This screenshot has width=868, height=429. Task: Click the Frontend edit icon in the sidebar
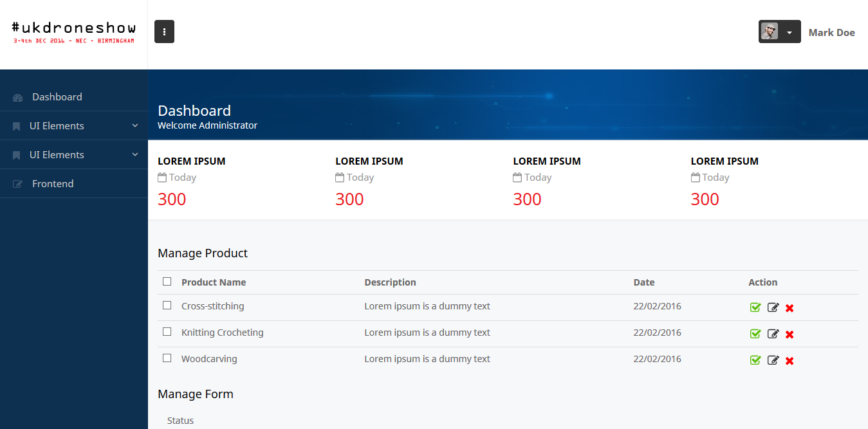point(17,184)
